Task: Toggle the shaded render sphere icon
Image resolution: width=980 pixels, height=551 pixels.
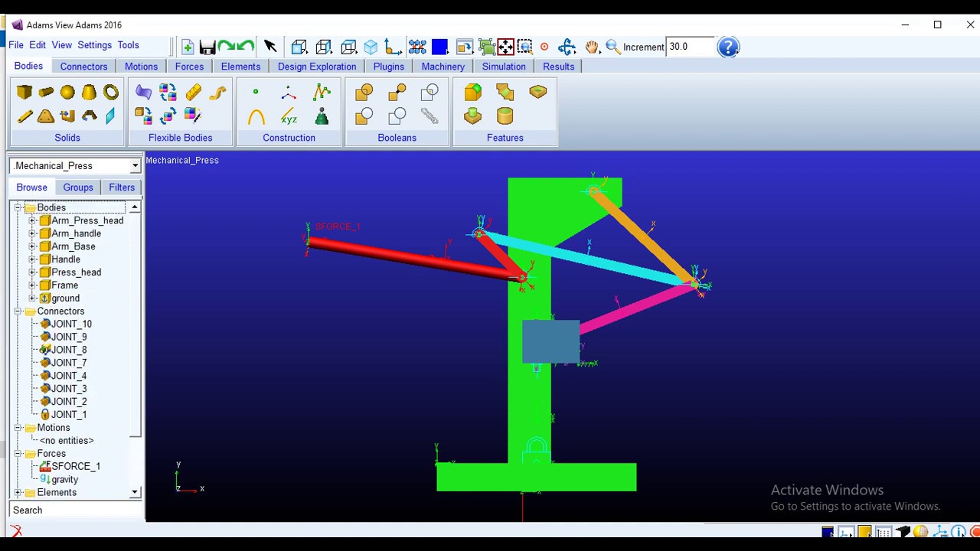Action: click(x=920, y=532)
